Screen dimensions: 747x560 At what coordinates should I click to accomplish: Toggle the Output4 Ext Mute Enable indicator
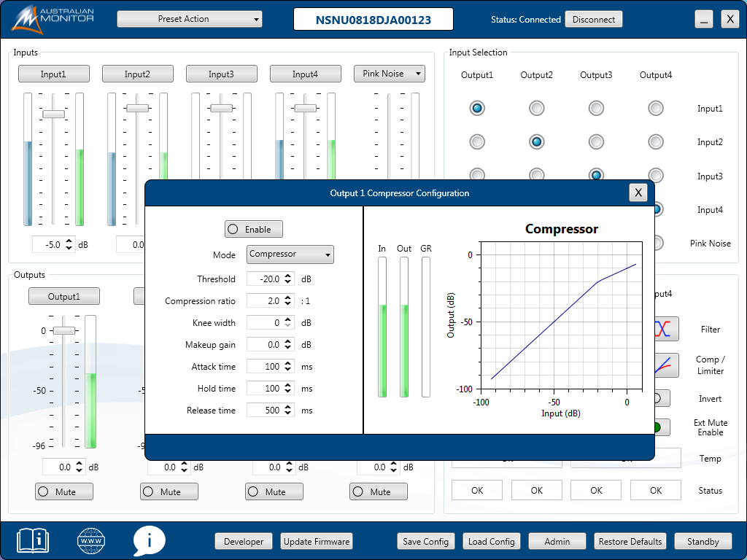tap(659, 427)
